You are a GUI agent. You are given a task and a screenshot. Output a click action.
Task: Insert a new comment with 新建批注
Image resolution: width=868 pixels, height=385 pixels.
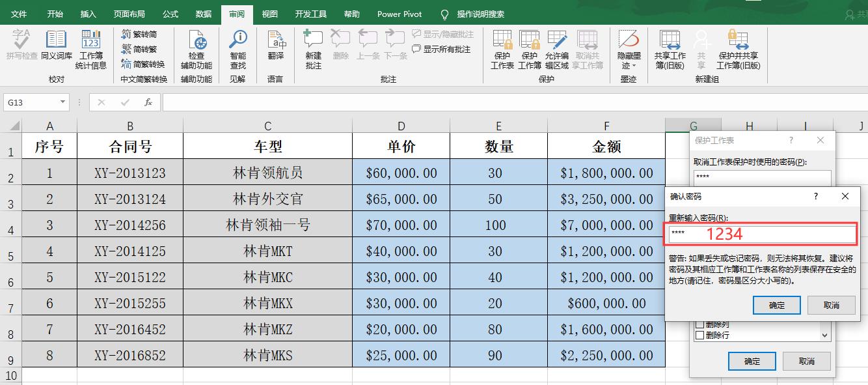pos(313,49)
